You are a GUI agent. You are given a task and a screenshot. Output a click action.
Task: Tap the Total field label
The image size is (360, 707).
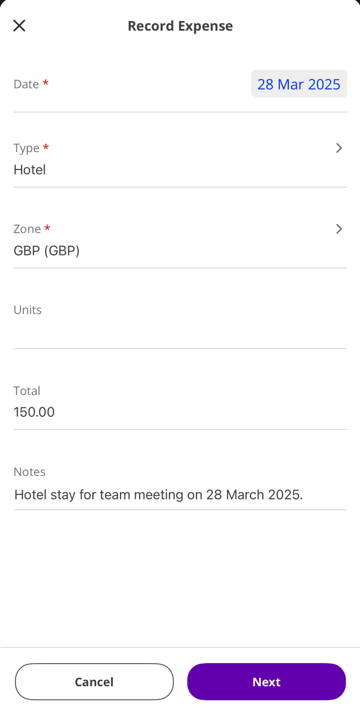point(27,390)
